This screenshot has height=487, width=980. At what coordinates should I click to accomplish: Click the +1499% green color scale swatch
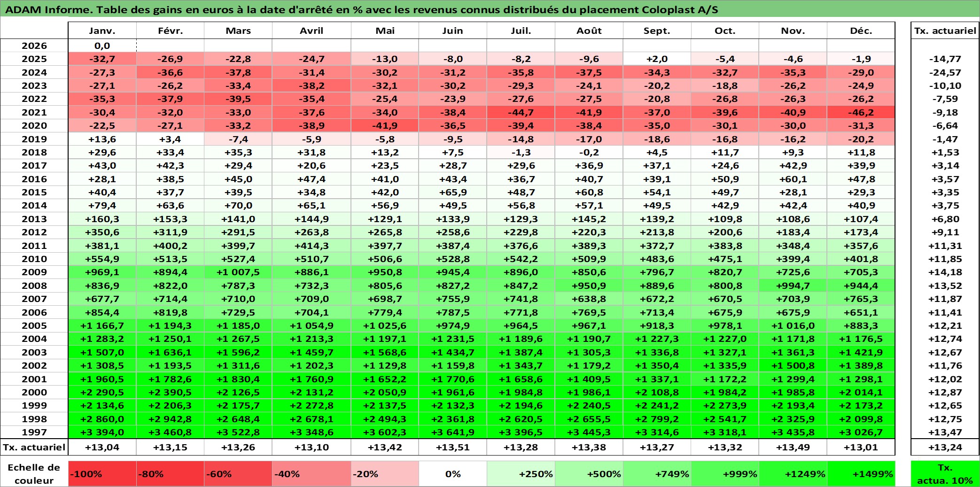click(x=861, y=474)
